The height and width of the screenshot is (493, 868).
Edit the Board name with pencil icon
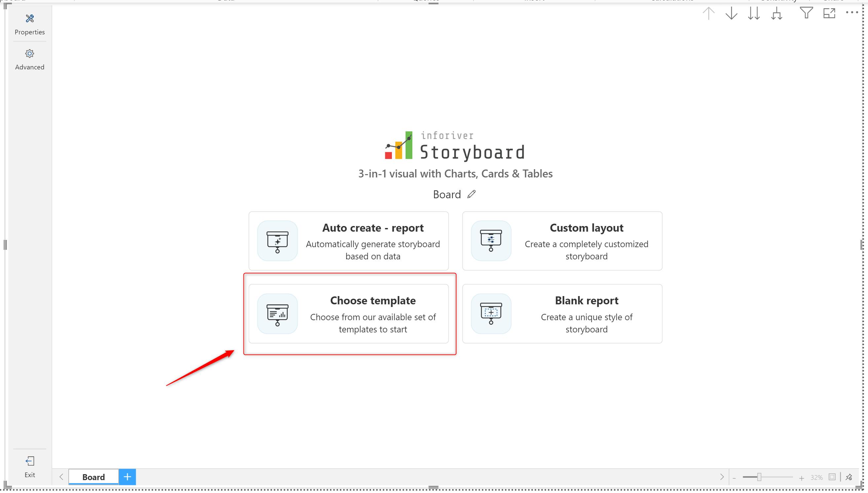(x=472, y=194)
